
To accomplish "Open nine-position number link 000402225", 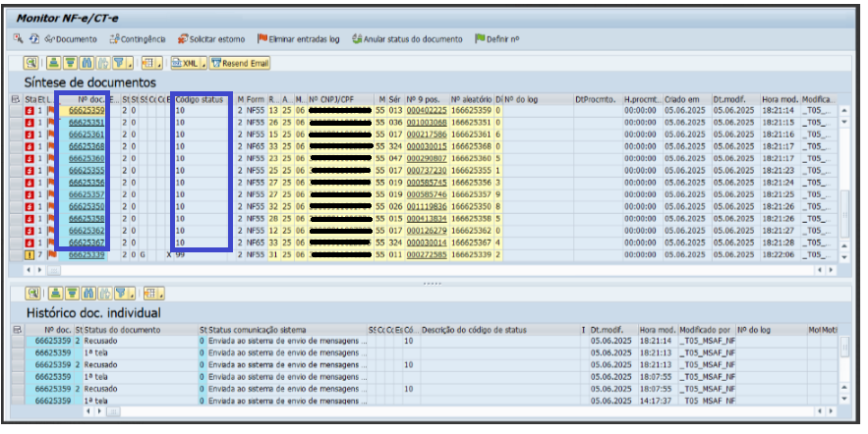I will 427,111.
